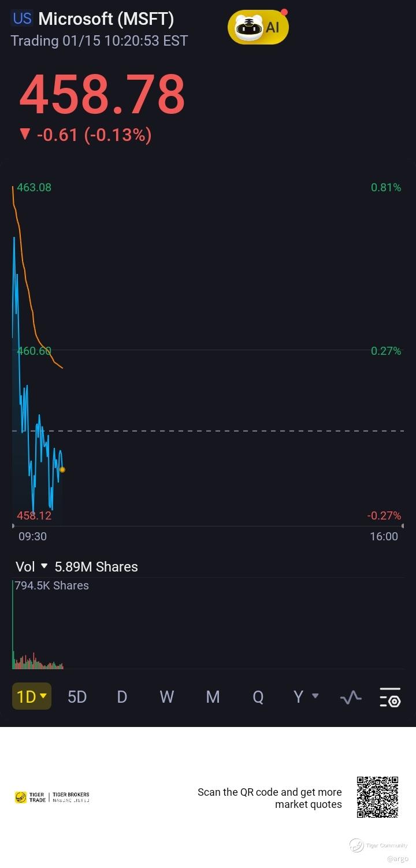
Task: Expand the Vol indicator dropdown arrow
Action: 44,566
